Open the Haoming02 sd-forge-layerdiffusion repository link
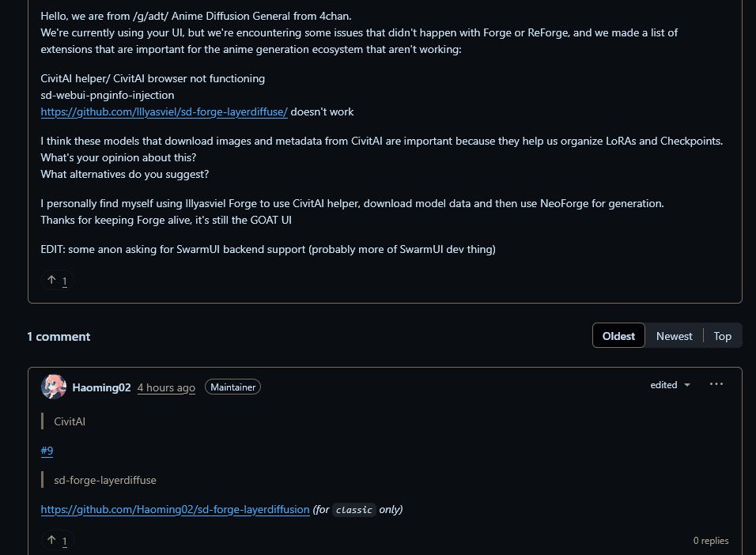756x555 pixels. click(x=175, y=510)
